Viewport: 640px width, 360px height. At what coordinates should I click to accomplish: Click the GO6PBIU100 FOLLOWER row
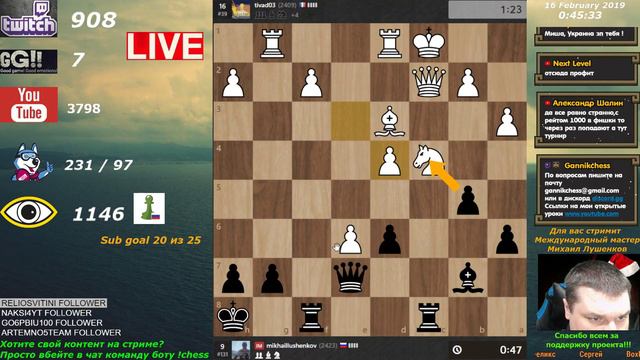pos(52,322)
